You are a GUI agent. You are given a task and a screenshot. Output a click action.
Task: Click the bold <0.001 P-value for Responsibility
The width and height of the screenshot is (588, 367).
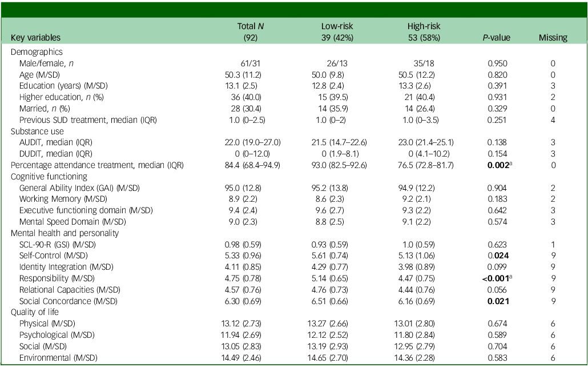click(496, 278)
